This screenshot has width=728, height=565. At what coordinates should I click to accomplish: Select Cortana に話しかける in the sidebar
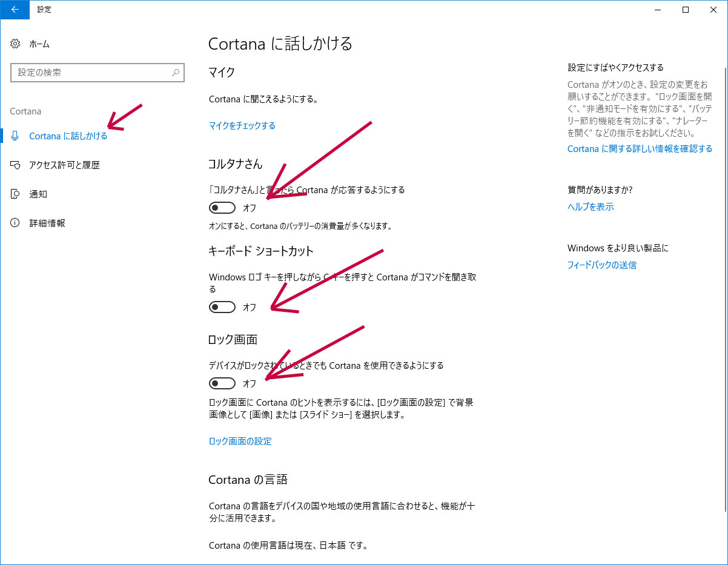pyautogui.click(x=68, y=136)
